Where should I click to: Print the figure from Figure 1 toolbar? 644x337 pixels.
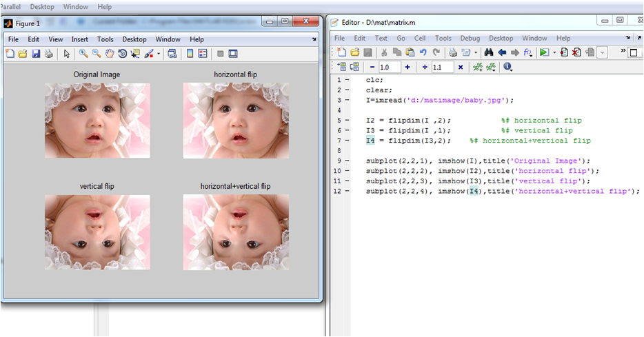49,54
